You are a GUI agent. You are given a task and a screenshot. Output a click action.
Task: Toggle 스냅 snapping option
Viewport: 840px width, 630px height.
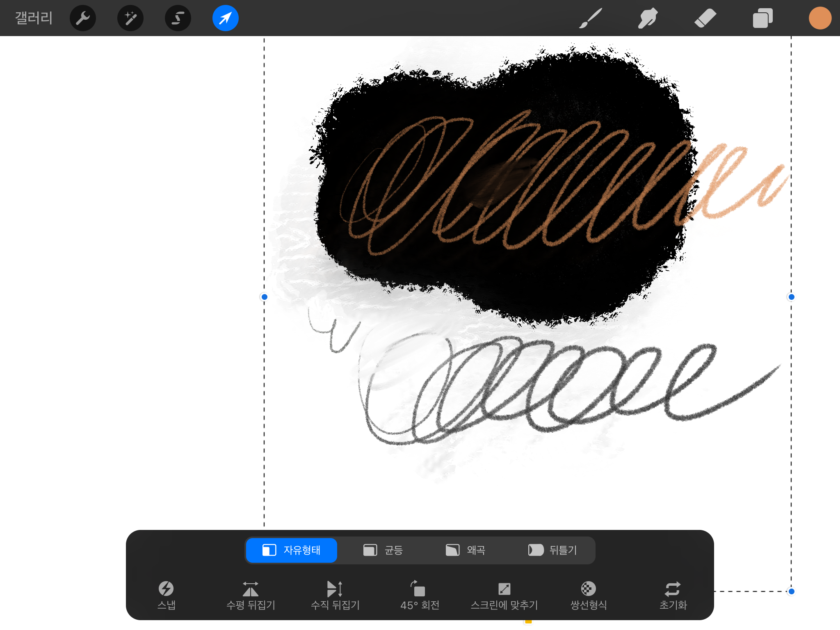166,595
